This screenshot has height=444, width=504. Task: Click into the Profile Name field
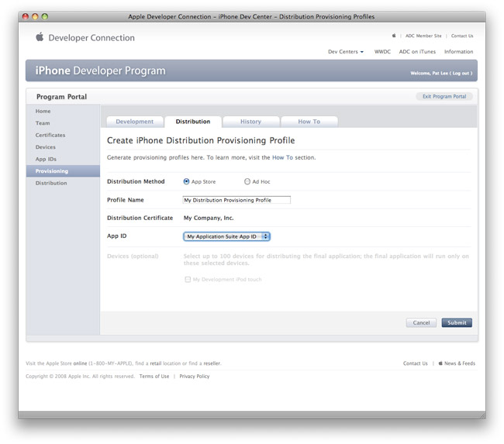[x=236, y=200]
